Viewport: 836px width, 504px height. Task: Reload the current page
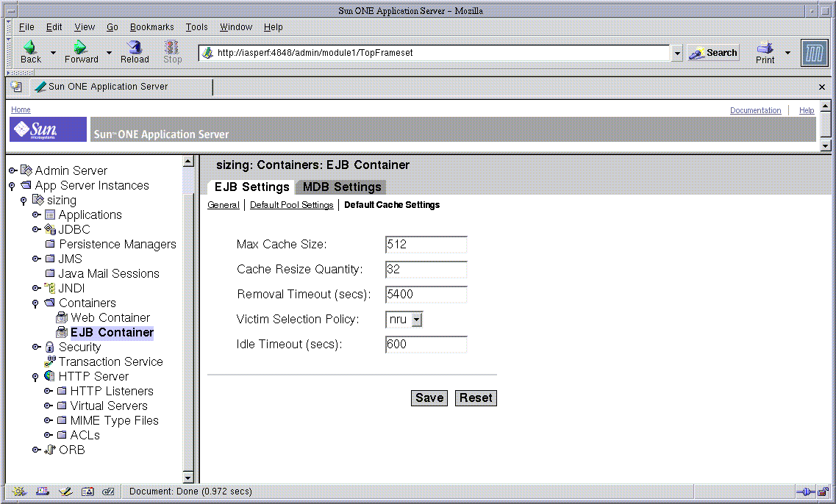pos(135,47)
